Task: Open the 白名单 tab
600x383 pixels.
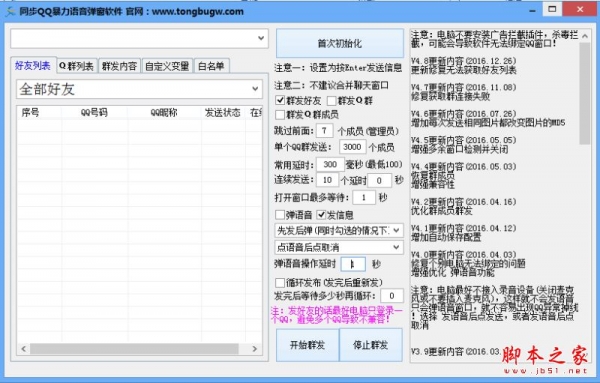Action: [x=211, y=66]
